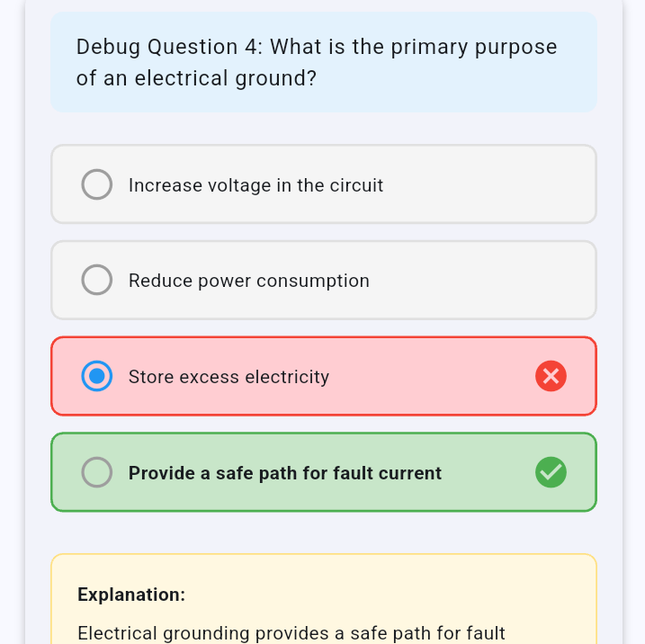Select the Reduce power consumption radio button
This screenshot has height=644, width=645.
click(97, 280)
